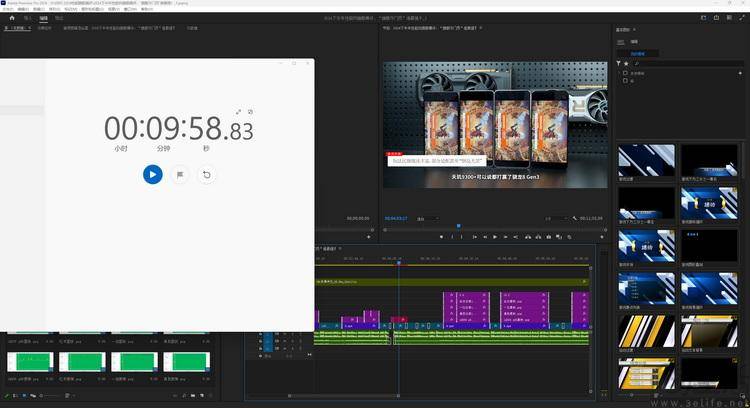Screen dimensions: 750x408
Task: Jump to the Out point
Action: 516,237
